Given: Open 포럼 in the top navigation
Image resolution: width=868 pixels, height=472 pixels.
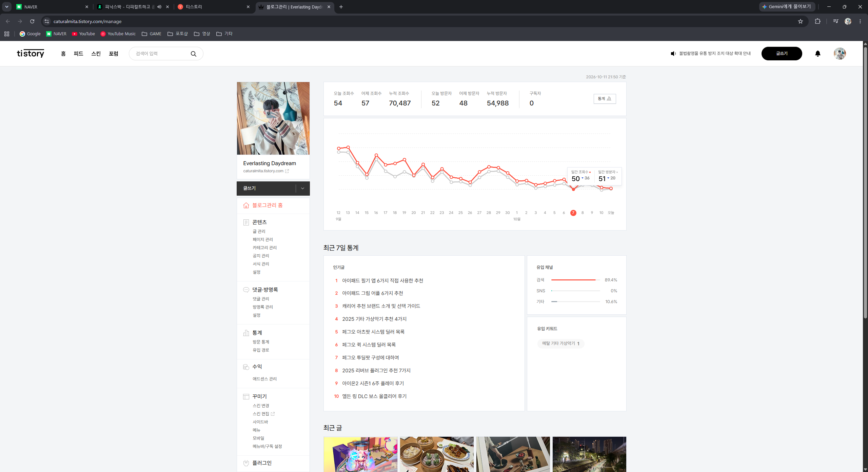Looking at the screenshot, I should (114, 54).
